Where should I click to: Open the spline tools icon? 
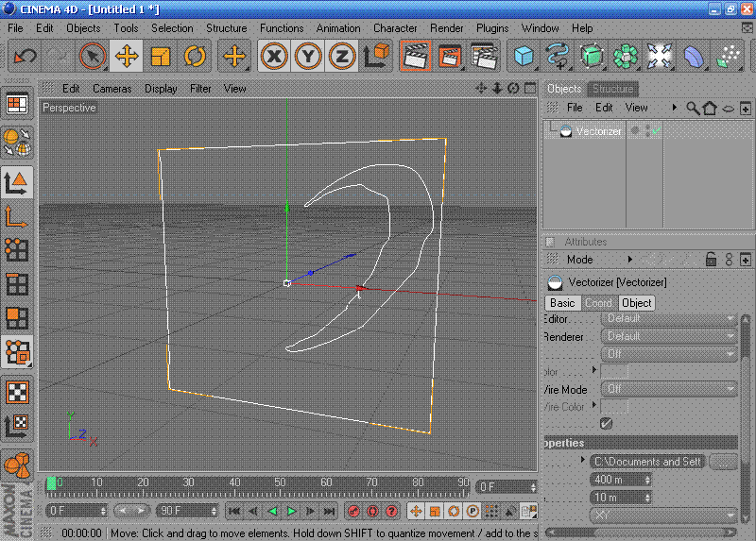(x=558, y=57)
